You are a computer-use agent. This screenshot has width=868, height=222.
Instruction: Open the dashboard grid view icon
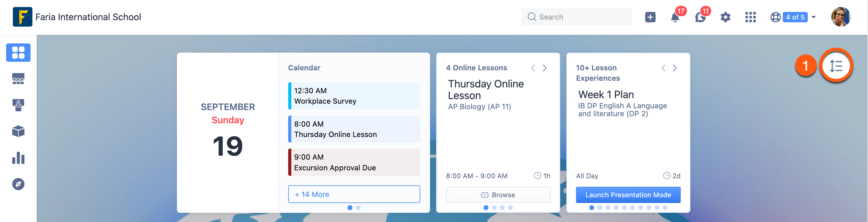pyautogui.click(x=18, y=53)
